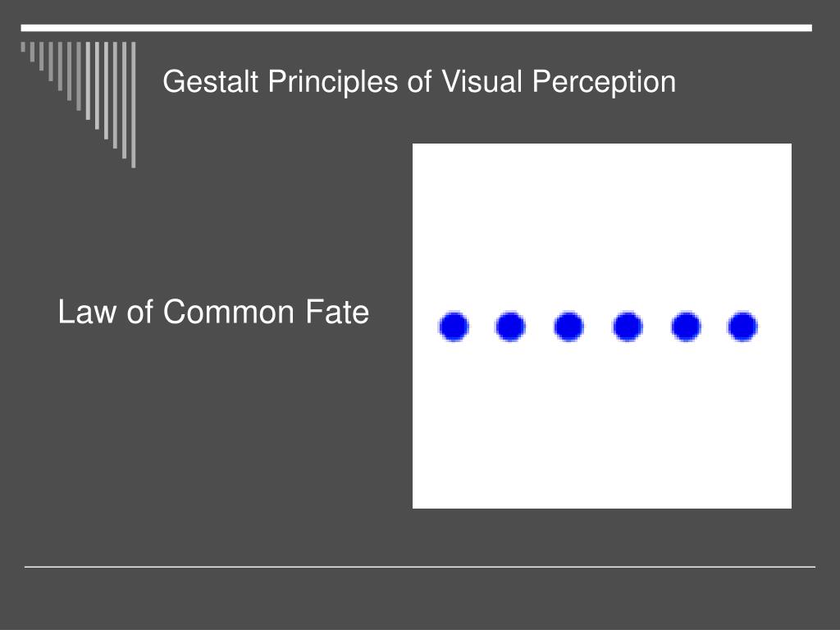Click empty white area above the dots

(601, 225)
